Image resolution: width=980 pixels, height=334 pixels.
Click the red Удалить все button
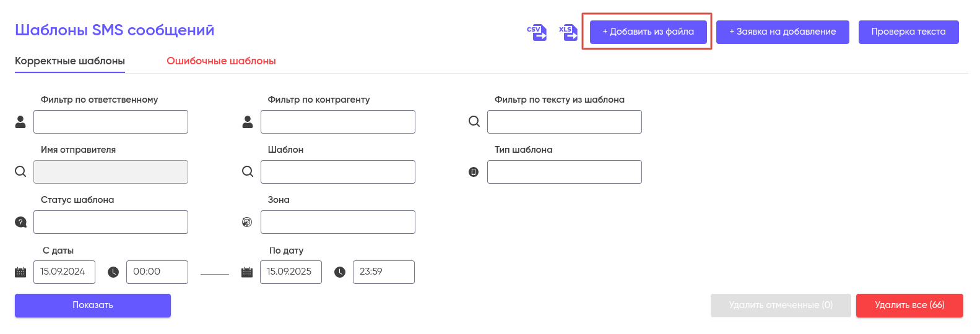pyautogui.click(x=909, y=306)
